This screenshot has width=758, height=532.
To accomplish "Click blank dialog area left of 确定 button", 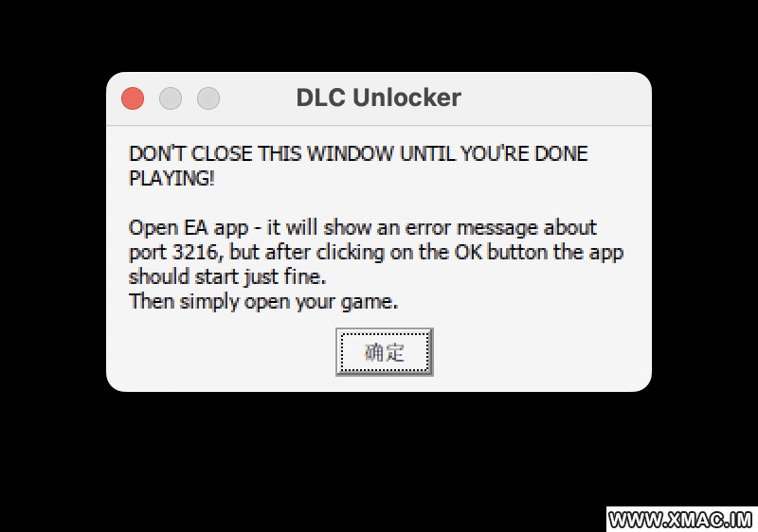I will [x=220, y=352].
